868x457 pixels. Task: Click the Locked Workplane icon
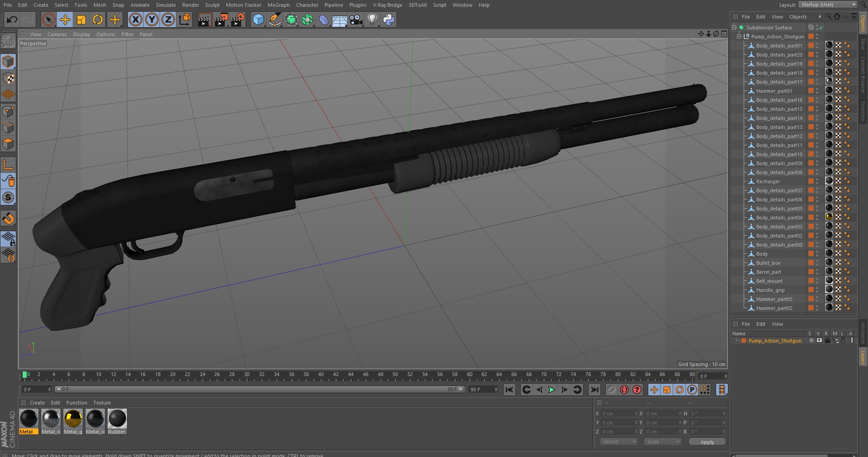pos(8,239)
